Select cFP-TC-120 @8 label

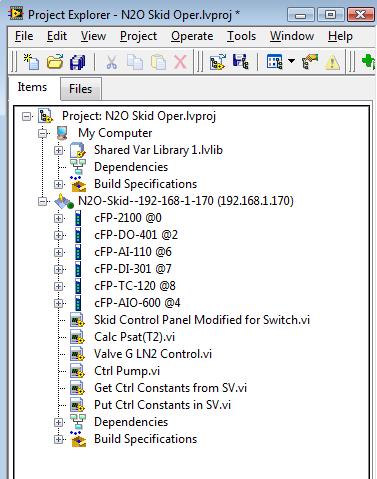point(135,286)
